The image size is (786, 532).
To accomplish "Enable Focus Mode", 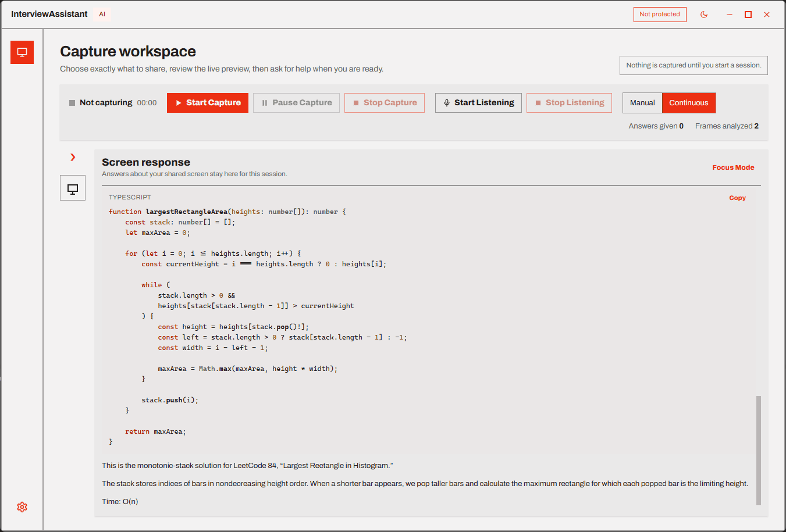I will click(x=733, y=167).
